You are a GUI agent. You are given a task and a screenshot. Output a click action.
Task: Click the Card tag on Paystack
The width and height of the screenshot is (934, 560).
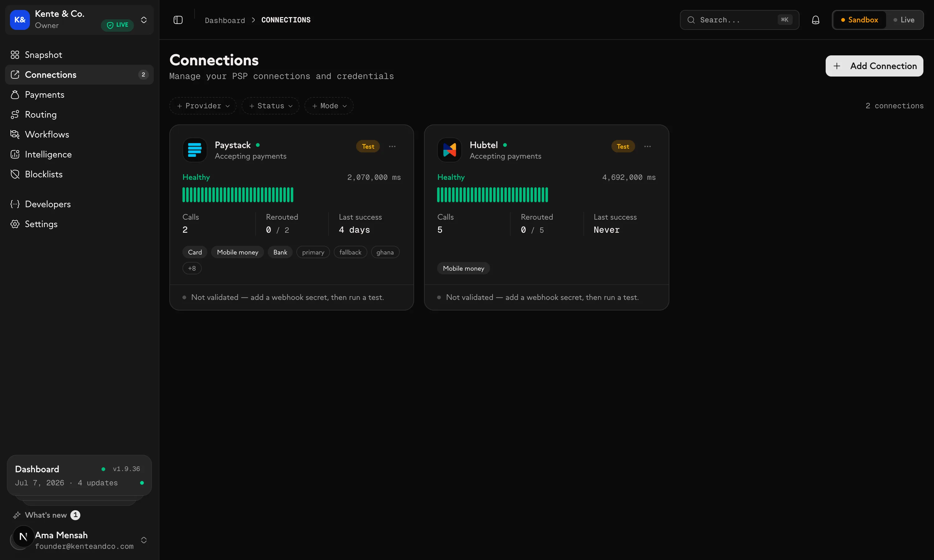point(195,252)
